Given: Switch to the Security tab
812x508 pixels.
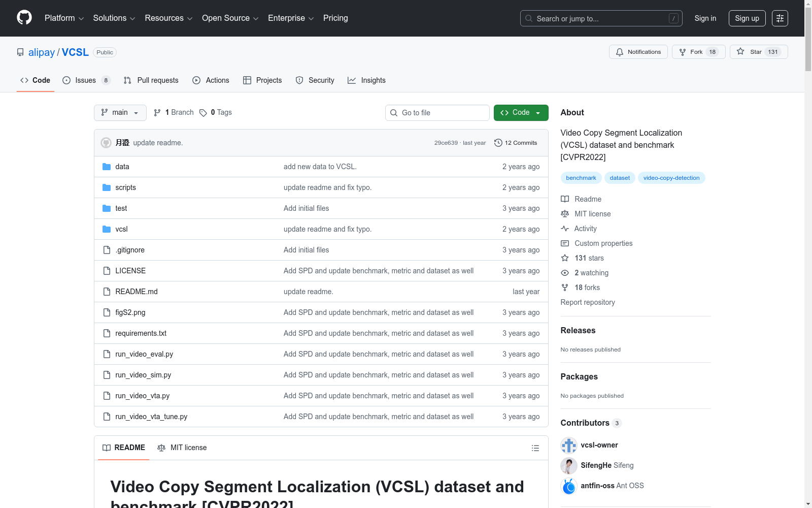Looking at the screenshot, I should coord(315,80).
